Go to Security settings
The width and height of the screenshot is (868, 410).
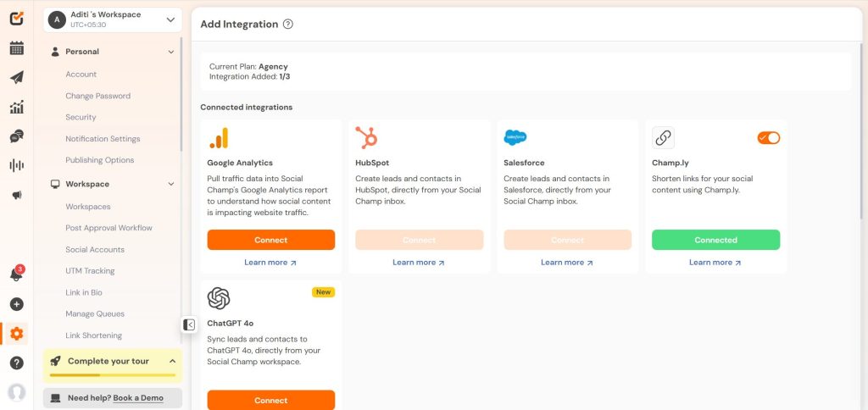(x=81, y=117)
